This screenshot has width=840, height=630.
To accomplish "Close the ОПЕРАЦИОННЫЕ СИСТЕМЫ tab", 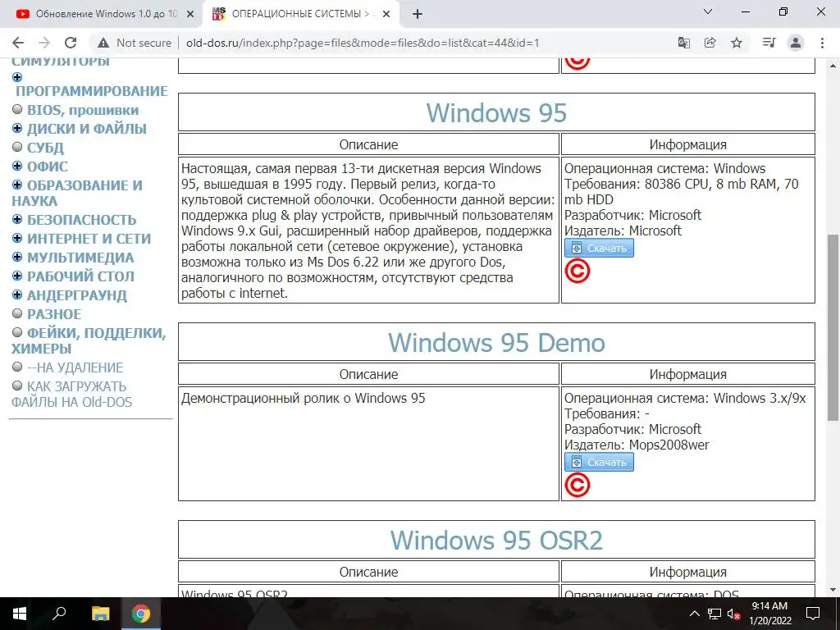I will click(x=386, y=15).
